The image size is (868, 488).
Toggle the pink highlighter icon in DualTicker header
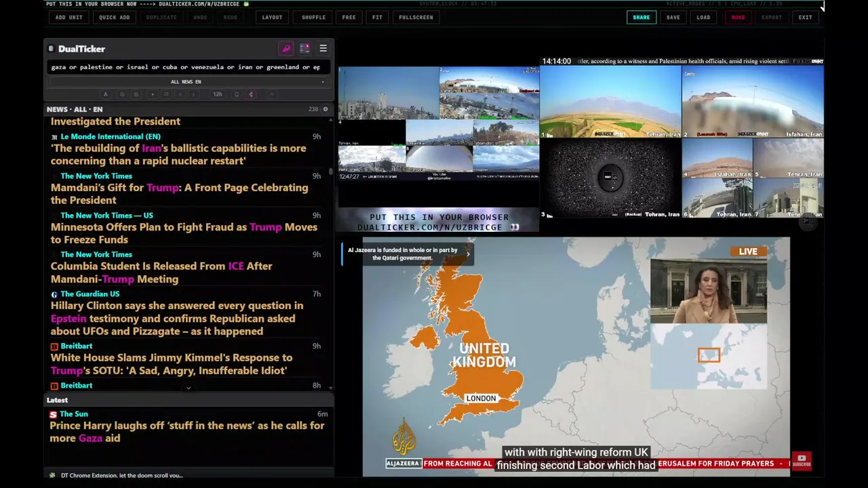pyautogui.click(x=286, y=49)
